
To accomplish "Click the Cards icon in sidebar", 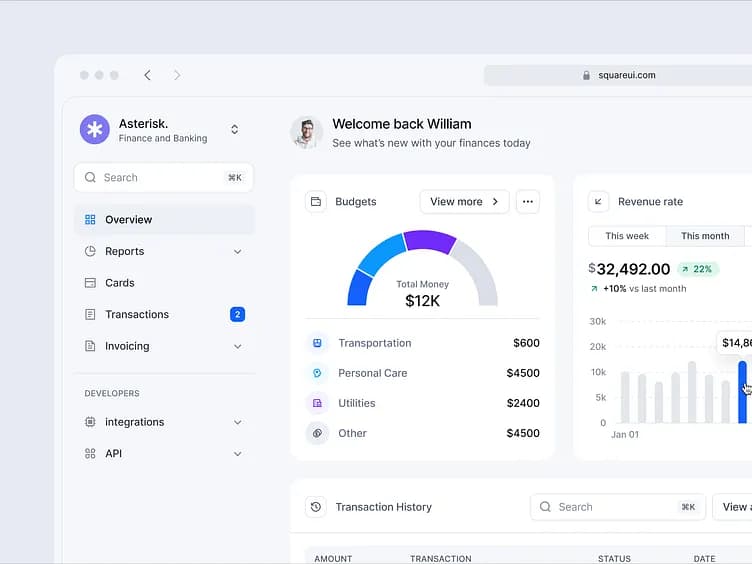I will tap(90, 283).
